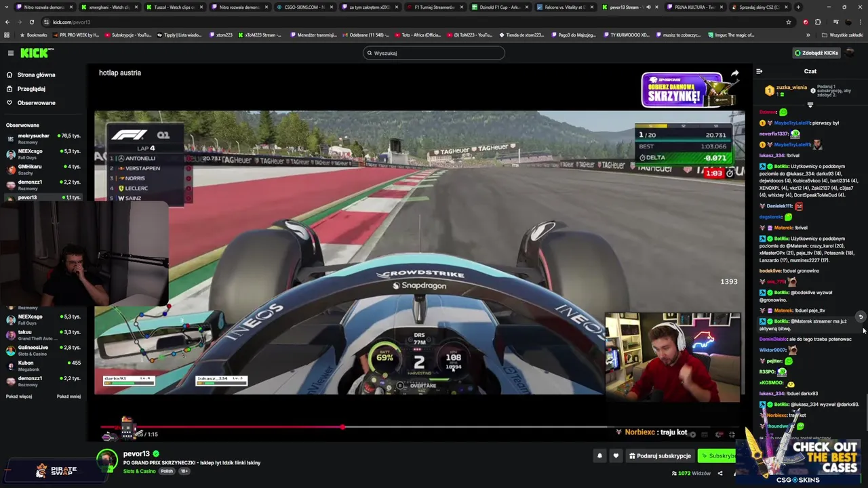Bookmark this page with star icon

click(789, 22)
